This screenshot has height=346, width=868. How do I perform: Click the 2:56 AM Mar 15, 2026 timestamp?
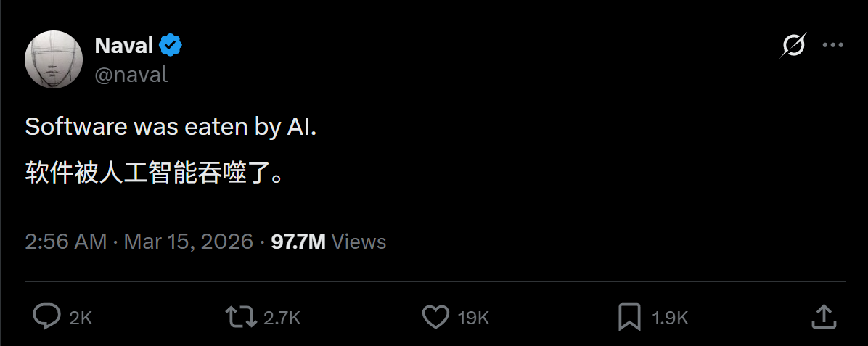coord(139,242)
